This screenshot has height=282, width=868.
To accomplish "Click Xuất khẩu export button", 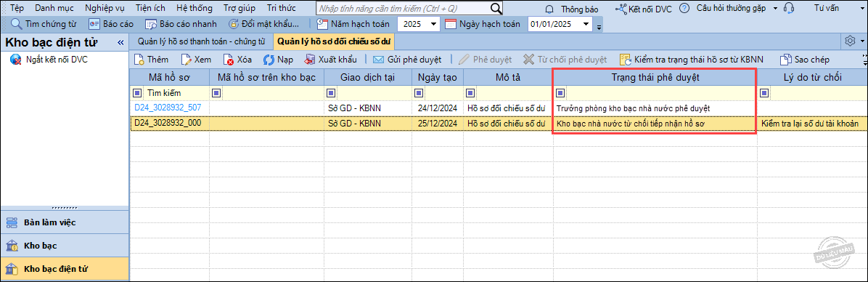I will point(330,60).
